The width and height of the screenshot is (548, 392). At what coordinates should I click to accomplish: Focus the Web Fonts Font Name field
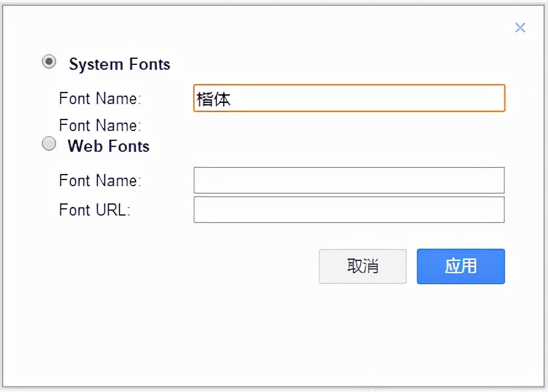[349, 180]
